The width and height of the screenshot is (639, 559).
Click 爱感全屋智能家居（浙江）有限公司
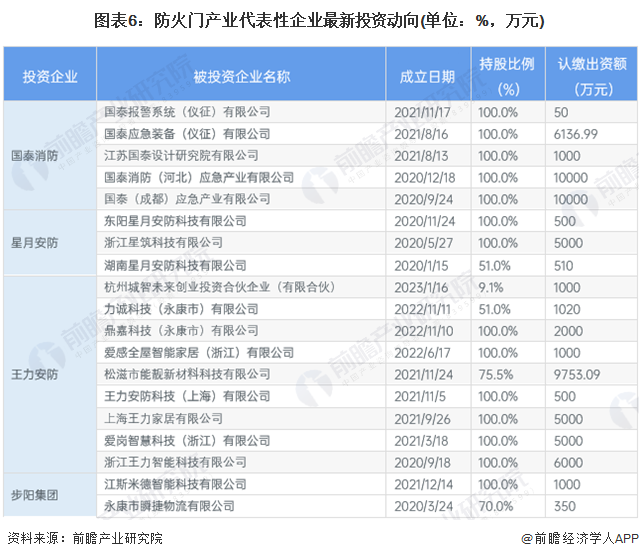[x=199, y=352]
